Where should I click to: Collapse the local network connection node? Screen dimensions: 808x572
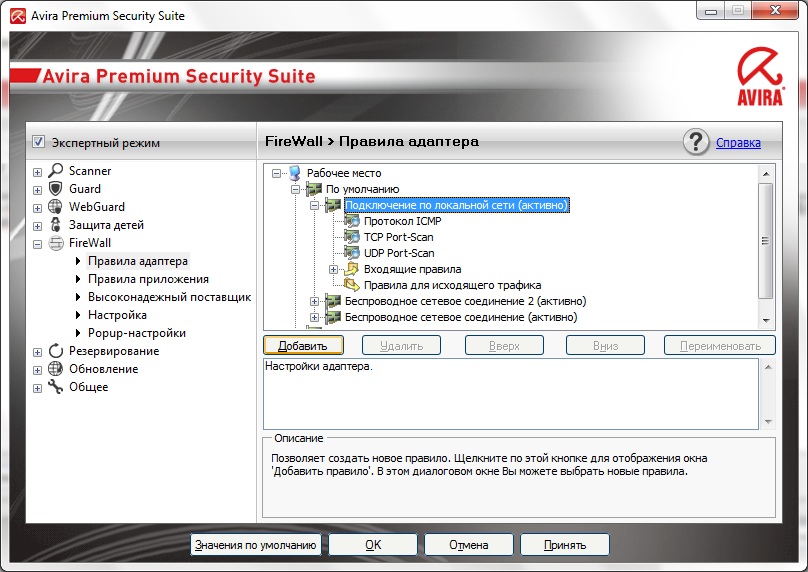tap(314, 206)
